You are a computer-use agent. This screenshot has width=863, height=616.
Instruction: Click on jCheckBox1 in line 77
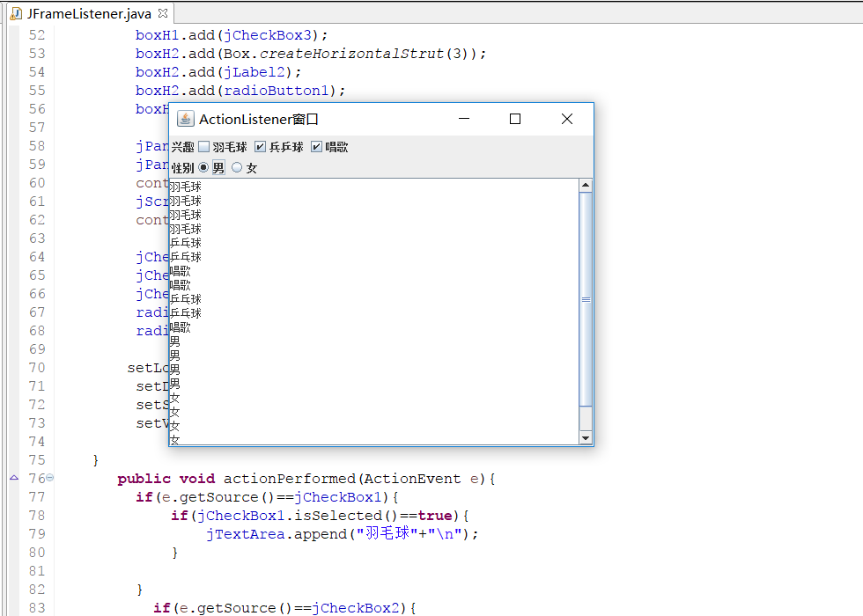[338, 497]
